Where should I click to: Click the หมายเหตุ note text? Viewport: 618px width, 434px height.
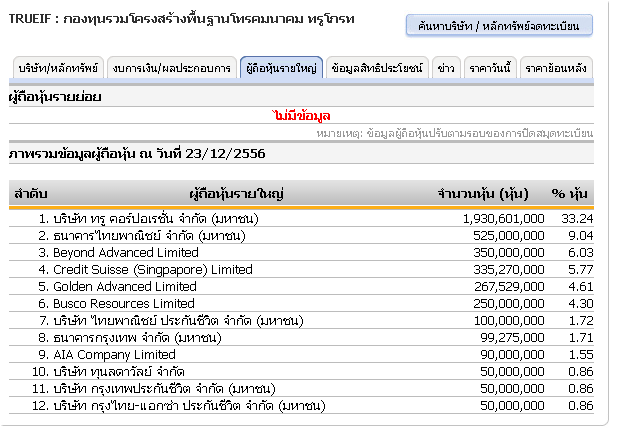[454, 133]
